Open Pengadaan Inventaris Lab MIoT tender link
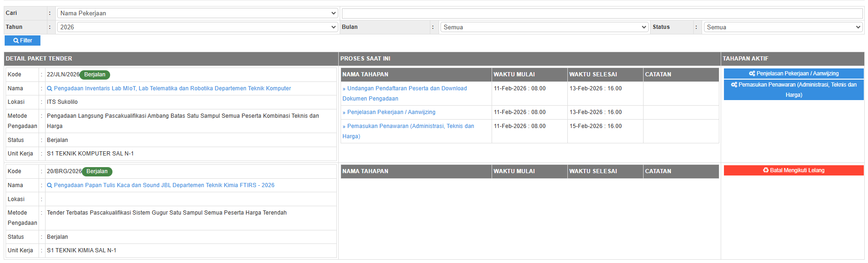The width and height of the screenshot is (868, 263). click(x=172, y=88)
